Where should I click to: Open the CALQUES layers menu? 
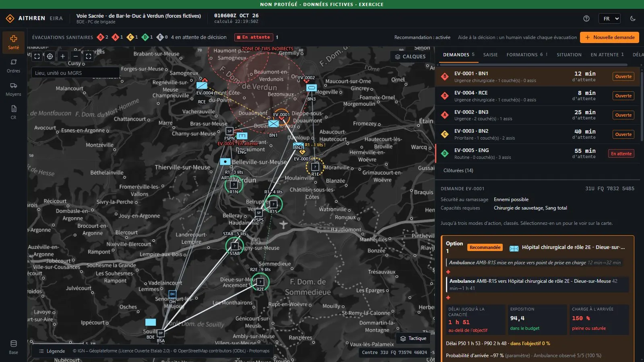click(x=410, y=57)
